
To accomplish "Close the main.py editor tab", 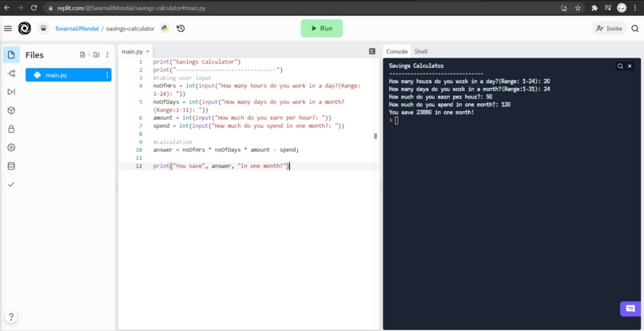I will click(148, 51).
